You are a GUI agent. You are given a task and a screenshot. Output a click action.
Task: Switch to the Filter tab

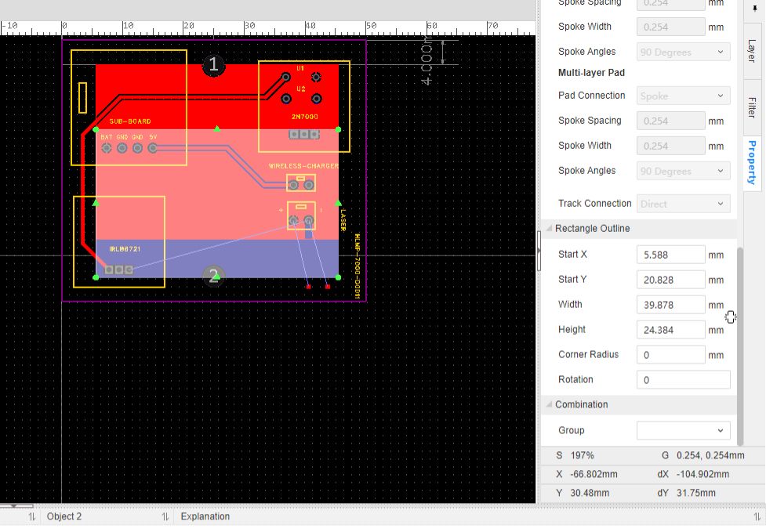(752, 107)
